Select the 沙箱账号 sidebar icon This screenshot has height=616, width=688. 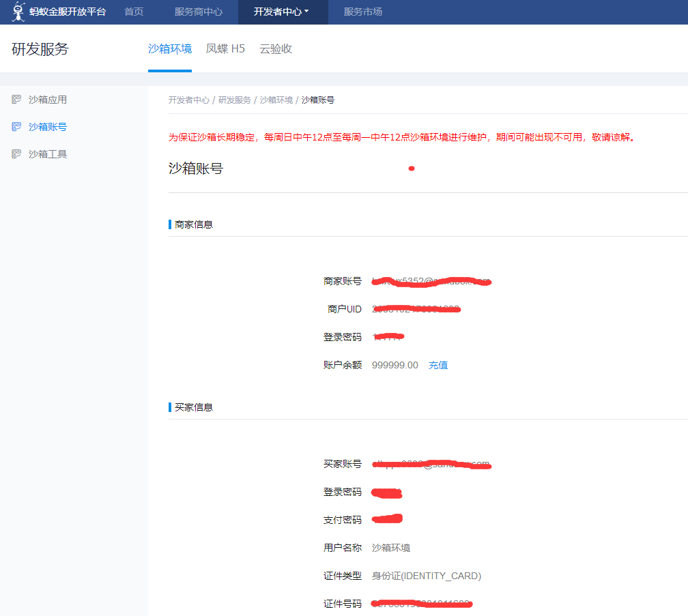point(16,127)
